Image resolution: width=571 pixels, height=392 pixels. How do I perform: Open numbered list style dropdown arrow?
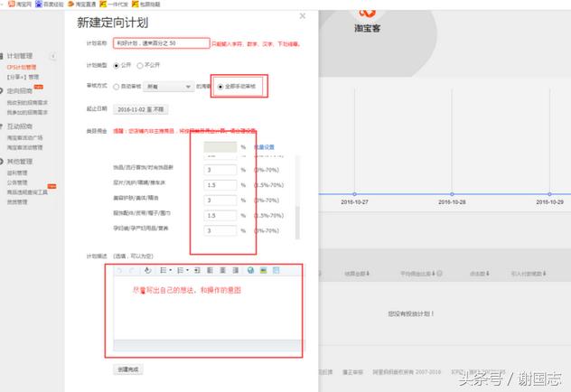(x=170, y=270)
